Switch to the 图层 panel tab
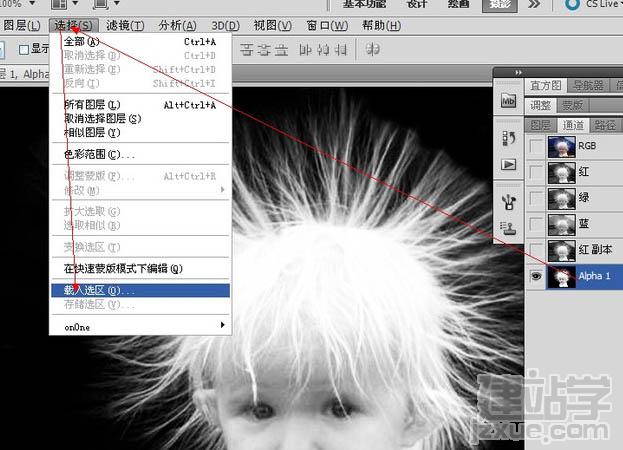Screen dimensions: 623x450 point(540,126)
